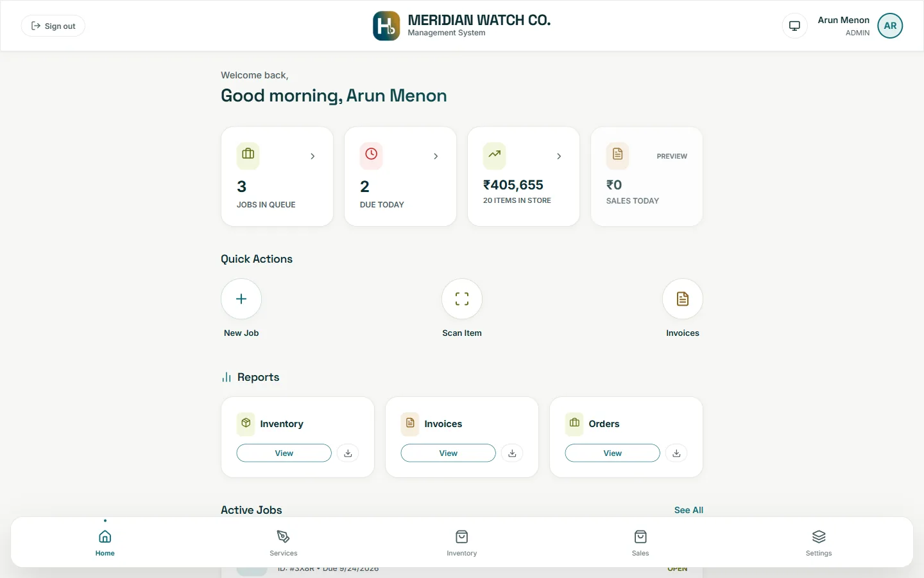Click the DUE TODAY label
The width and height of the screenshot is (924, 578).
(x=382, y=205)
